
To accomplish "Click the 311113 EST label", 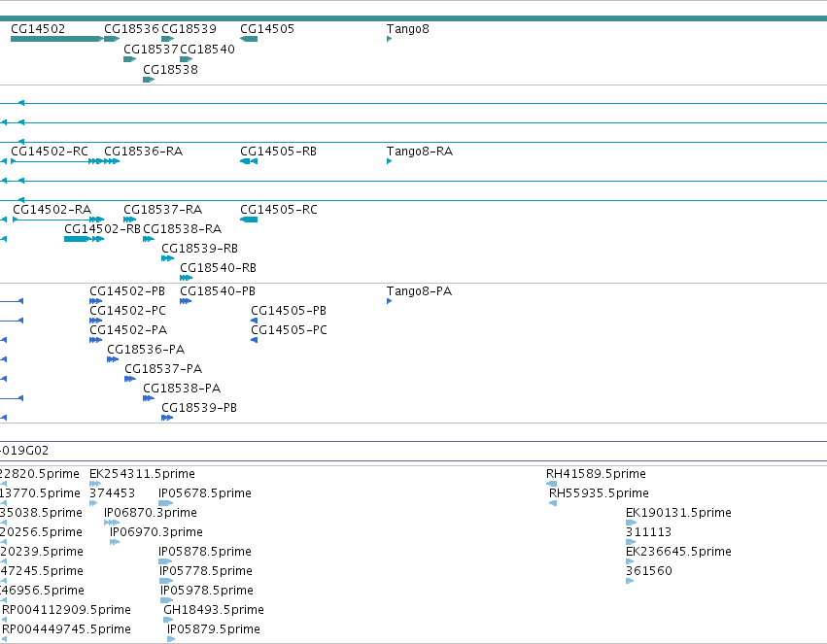I will pos(649,533).
